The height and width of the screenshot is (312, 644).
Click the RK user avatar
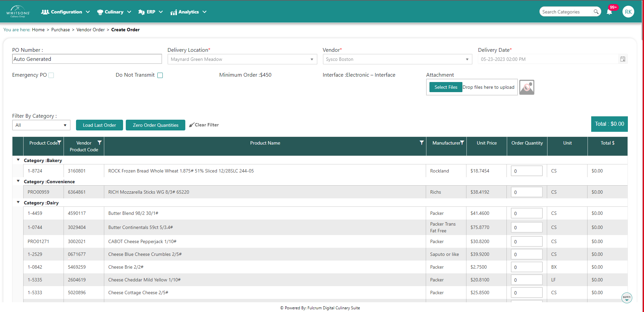(628, 12)
